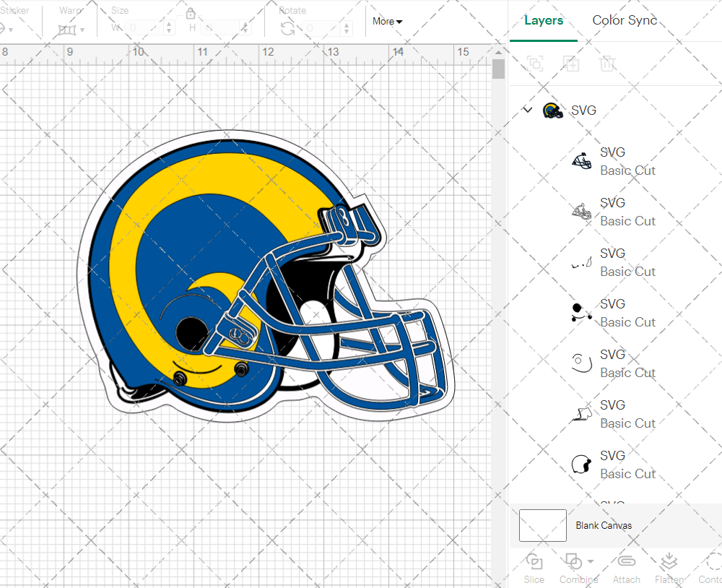This screenshot has width=722, height=588.
Task: Click the Rotate angle input field
Action: (323, 29)
